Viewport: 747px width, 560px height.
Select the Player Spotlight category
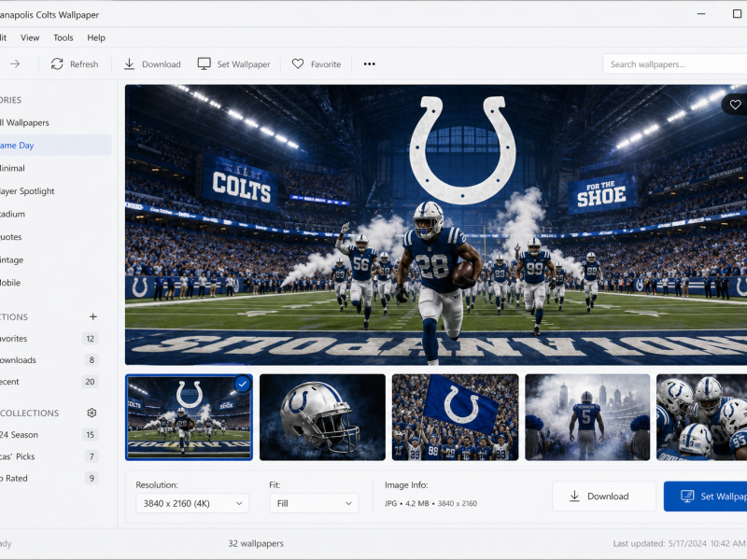pyautogui.click(x=56, y=191)
